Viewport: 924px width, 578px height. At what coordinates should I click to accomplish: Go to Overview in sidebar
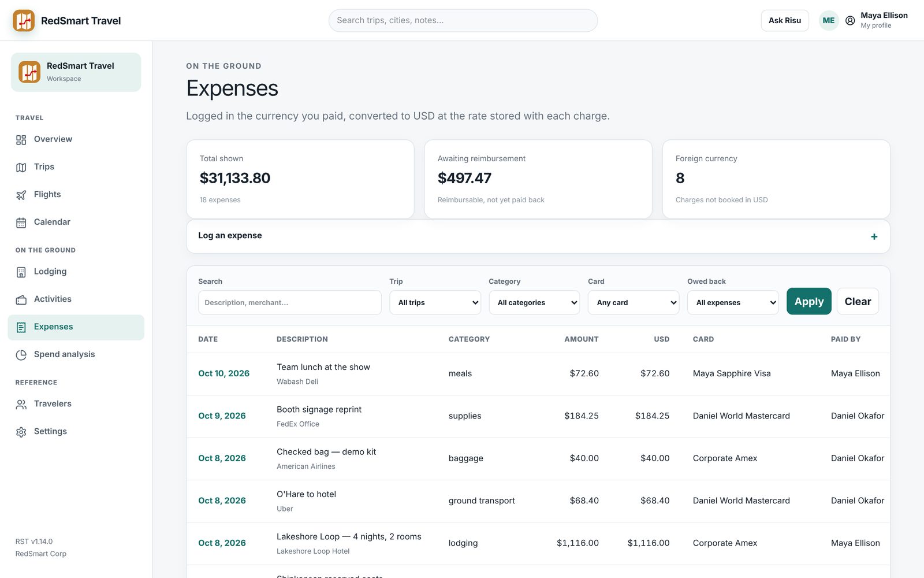[76, 139]
